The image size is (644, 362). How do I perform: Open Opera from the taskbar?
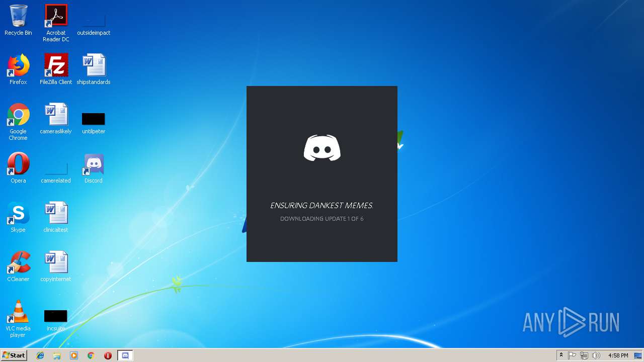(108, 355)
